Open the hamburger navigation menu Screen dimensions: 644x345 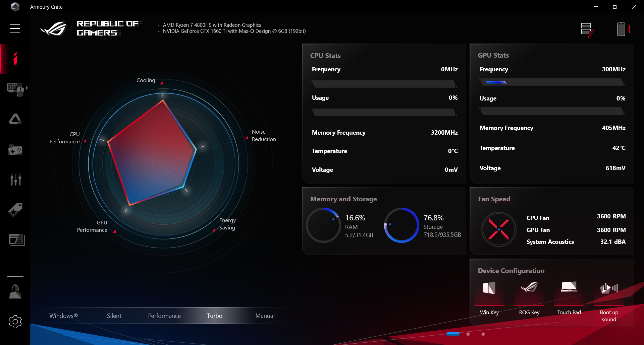15,28
